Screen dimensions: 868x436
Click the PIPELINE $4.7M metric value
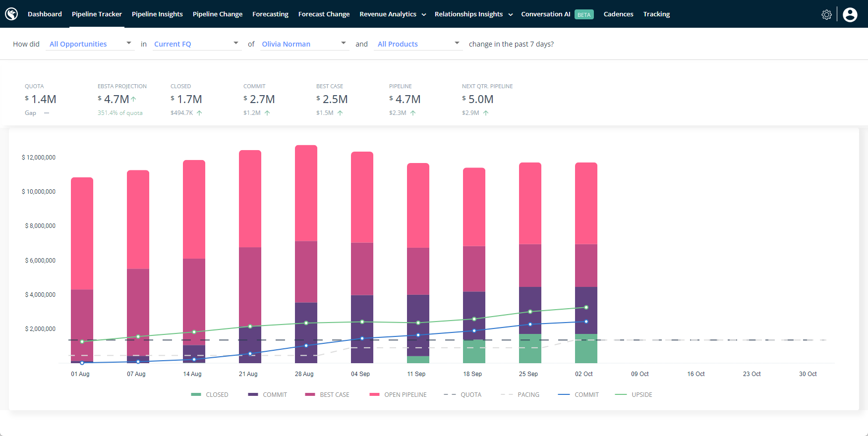(405, 99)
